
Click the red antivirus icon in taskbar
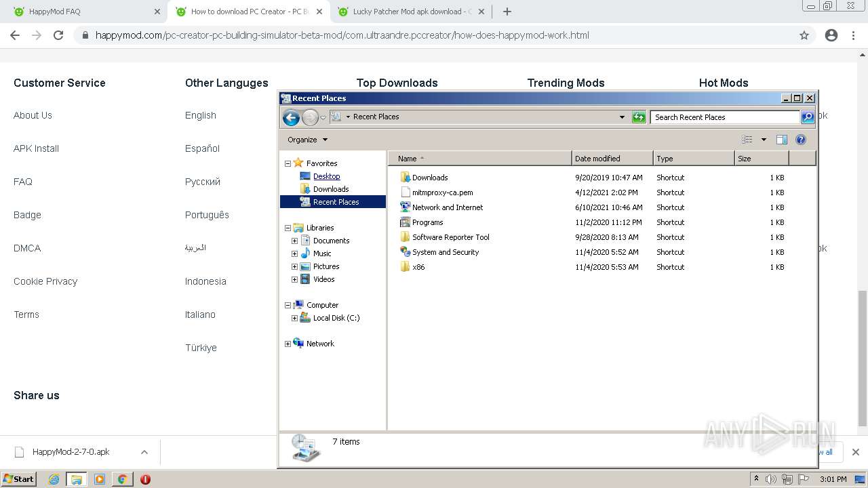[145, 479]
